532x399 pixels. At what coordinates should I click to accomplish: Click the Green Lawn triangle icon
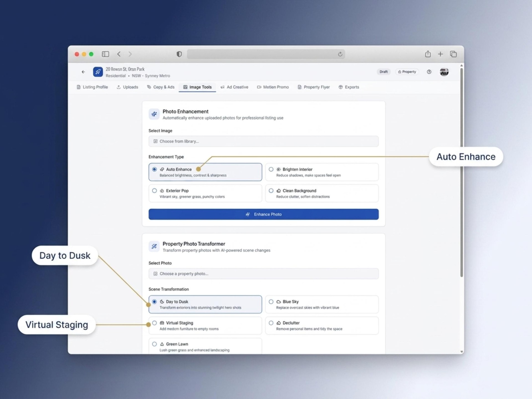click(162, 344)
